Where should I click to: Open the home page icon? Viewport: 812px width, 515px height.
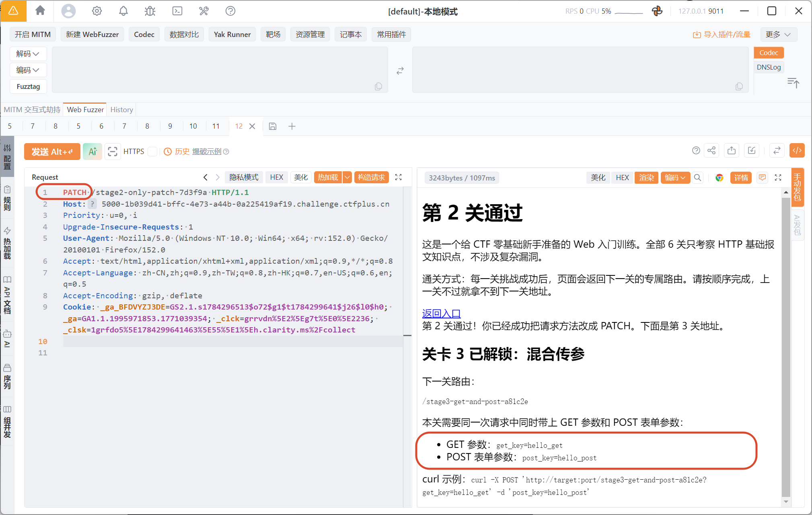click(x=40, y=11)
